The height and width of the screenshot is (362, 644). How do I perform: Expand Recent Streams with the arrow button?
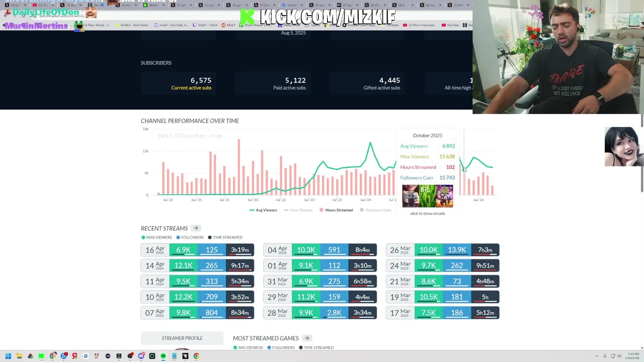coord(196,228)
